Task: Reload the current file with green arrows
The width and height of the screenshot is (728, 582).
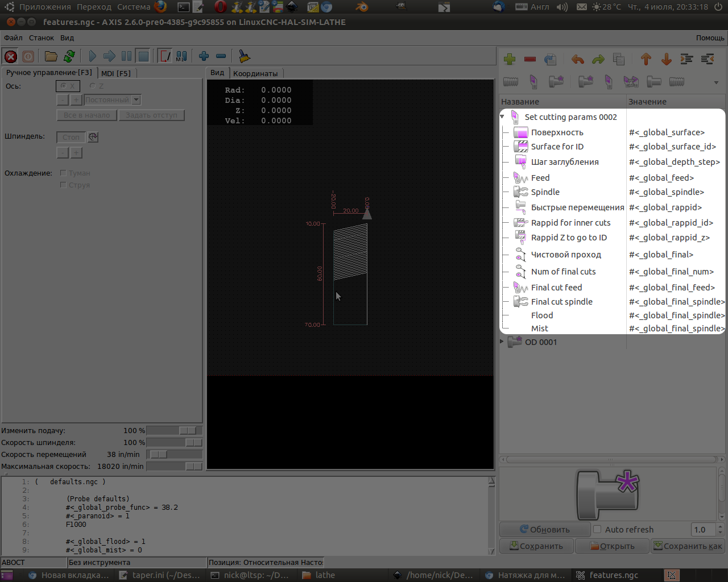Action: 69,56
